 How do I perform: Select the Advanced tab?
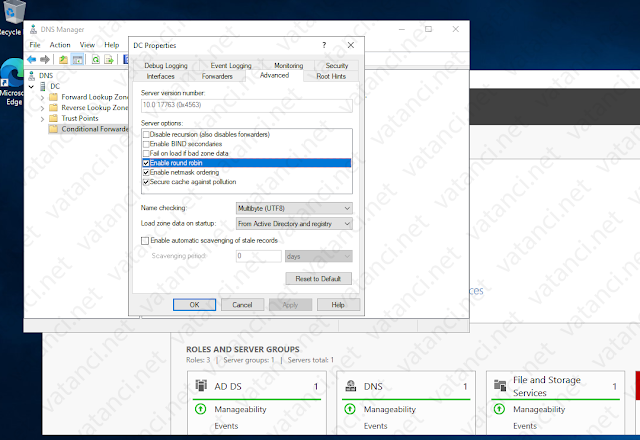[x=274, y=76]
